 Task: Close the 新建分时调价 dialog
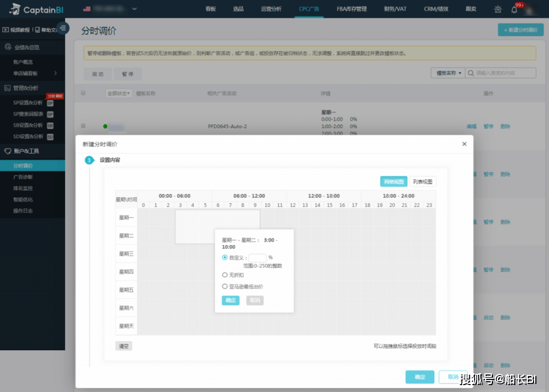point(464,144)
